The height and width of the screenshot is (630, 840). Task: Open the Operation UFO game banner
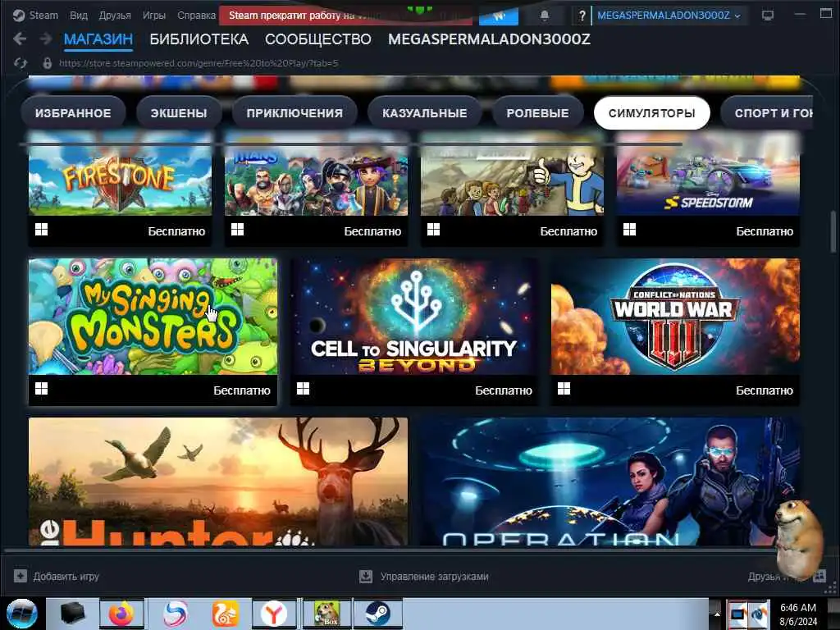point(610,482)
